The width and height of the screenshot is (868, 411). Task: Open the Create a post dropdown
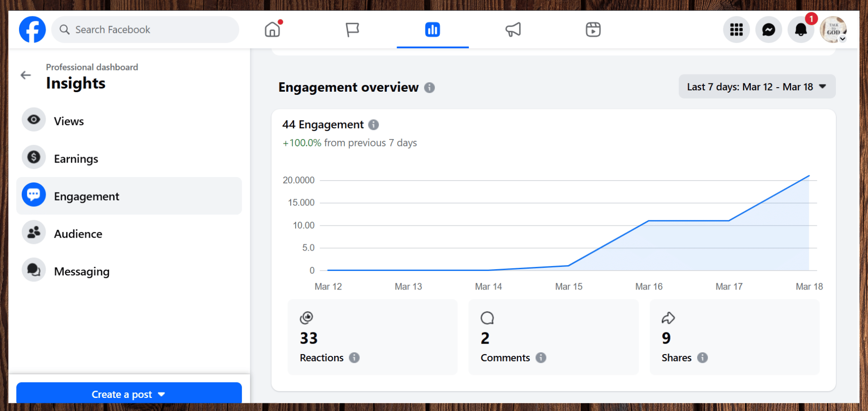pos(129,393)
